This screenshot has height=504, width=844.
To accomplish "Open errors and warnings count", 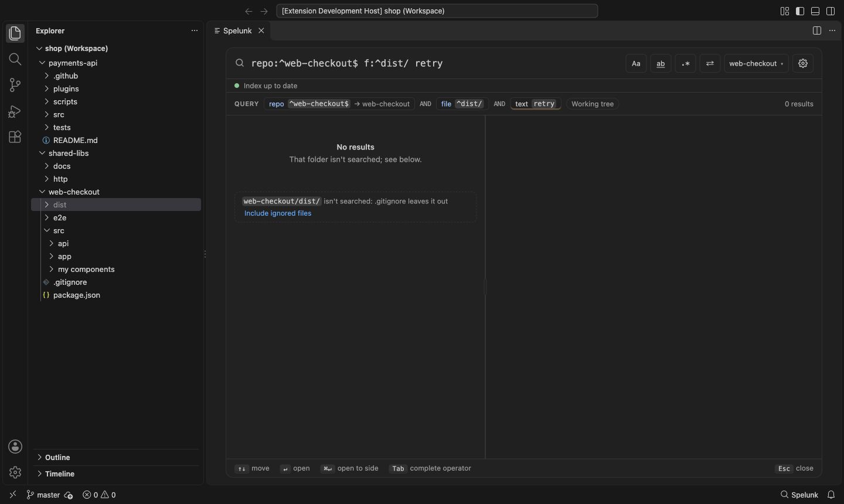I will coord(99,495).
